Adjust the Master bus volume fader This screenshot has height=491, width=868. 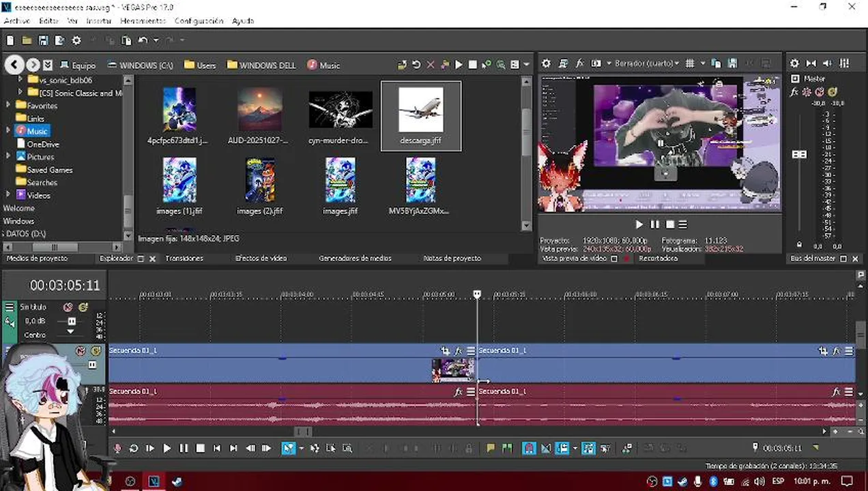click(x=799, y=155)
